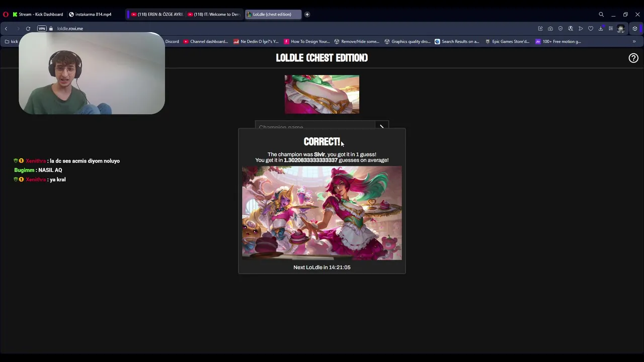Open the profile avatar menu

(x=621, y=29)
